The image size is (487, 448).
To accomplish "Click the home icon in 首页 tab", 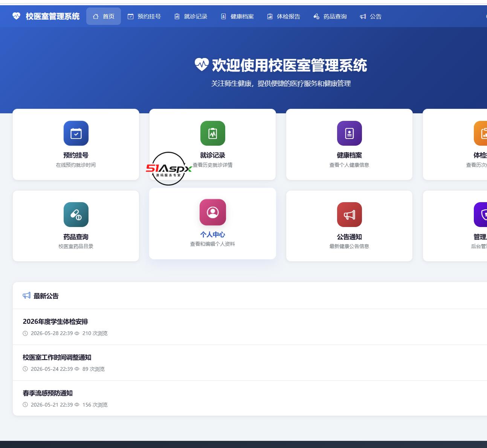I will (x=96, y=16).
